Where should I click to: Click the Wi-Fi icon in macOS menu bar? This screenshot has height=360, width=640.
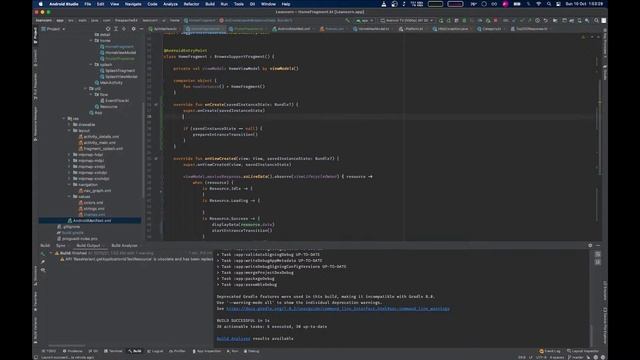click(x=538, y=4)
